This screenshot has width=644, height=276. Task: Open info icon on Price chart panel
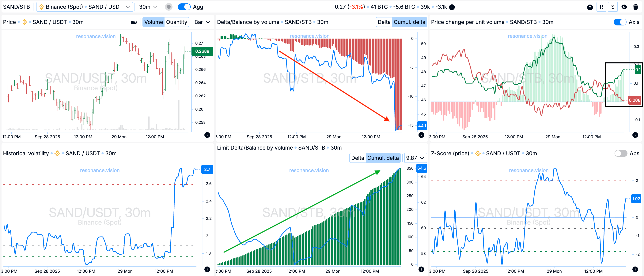(x=207, y=135)
